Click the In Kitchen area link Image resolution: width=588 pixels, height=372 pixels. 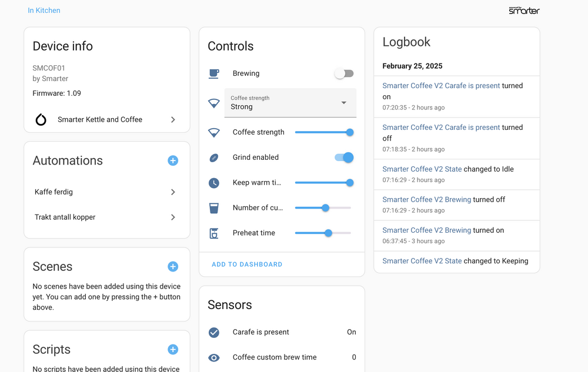[44, 11]
